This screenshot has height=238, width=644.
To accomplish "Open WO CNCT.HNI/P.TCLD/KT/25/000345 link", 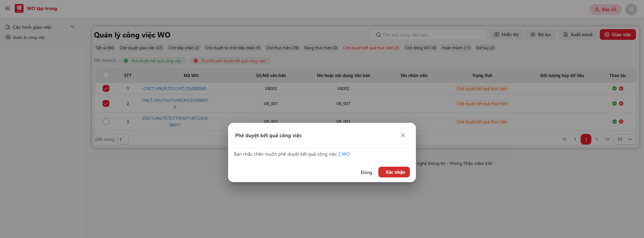I will (175, 89).
